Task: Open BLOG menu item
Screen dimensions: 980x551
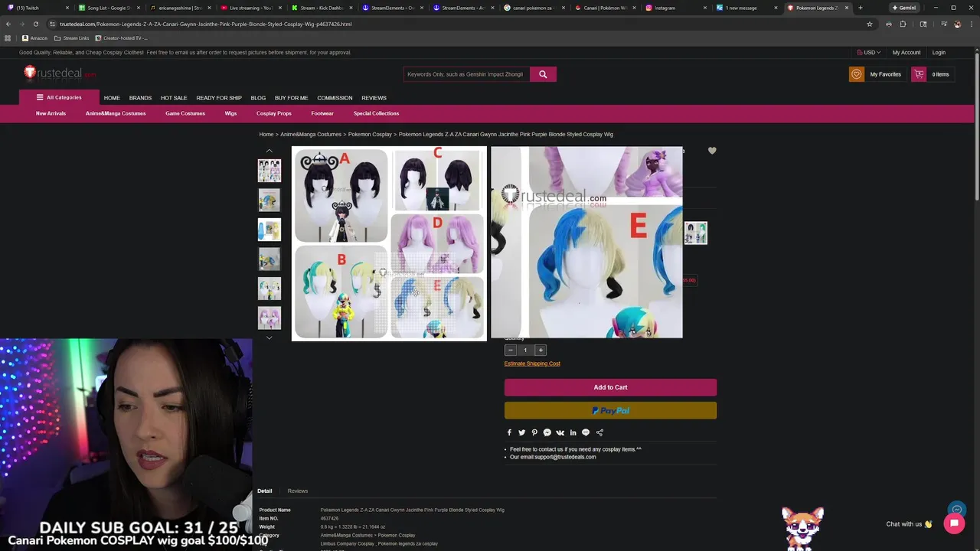Action: [258, 98]
